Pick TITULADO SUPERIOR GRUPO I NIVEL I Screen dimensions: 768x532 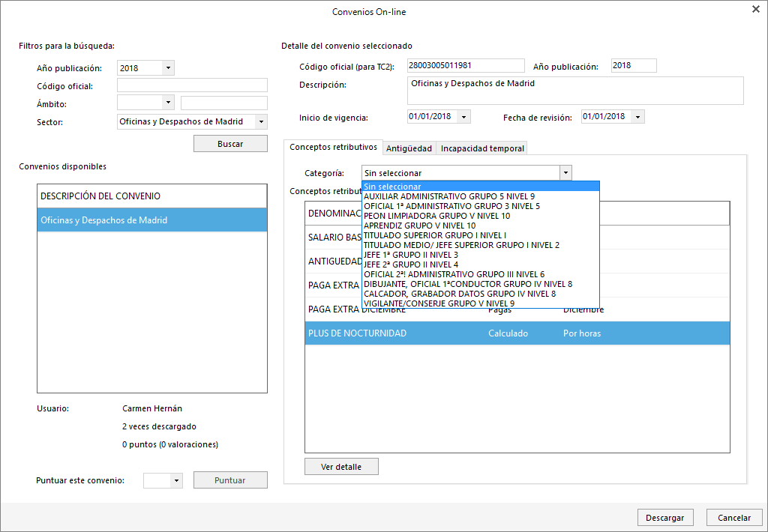pyautogui.click(x=434, y=235)
